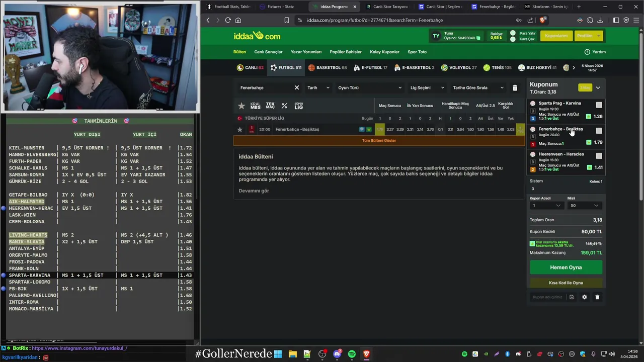
Task: Select the percent filter icon
Action: [284, 106]
